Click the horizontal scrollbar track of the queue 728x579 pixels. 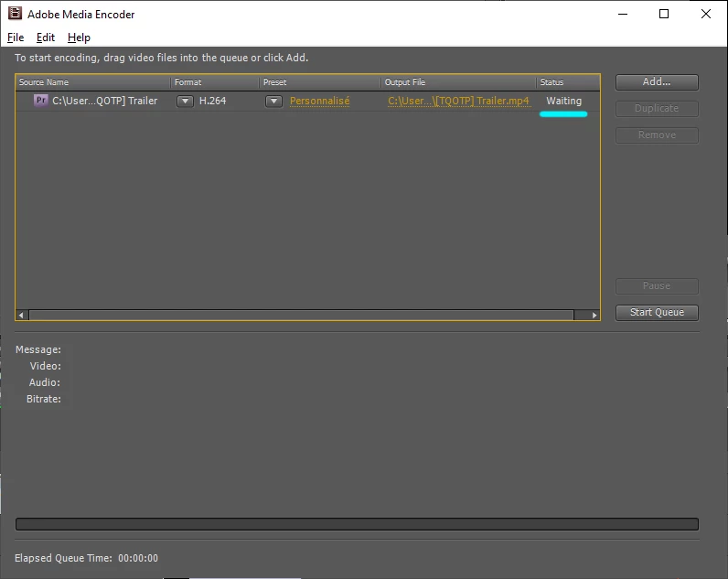(301, 315)
